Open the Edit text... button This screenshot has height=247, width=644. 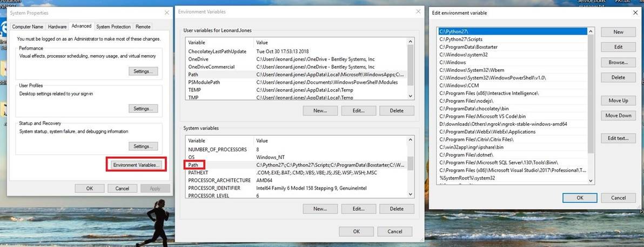618,138
